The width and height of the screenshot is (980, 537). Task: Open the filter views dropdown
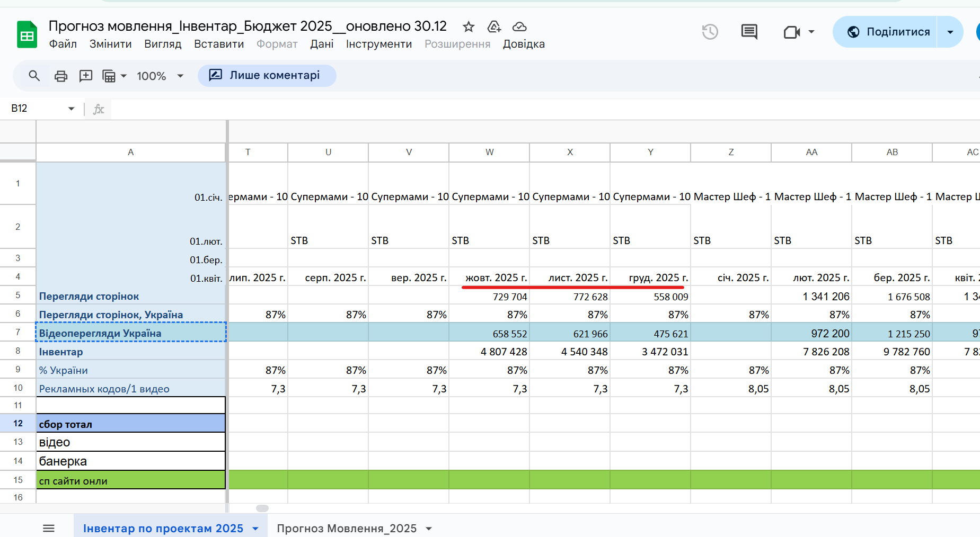pyautogui.click(x=114, y=76)
